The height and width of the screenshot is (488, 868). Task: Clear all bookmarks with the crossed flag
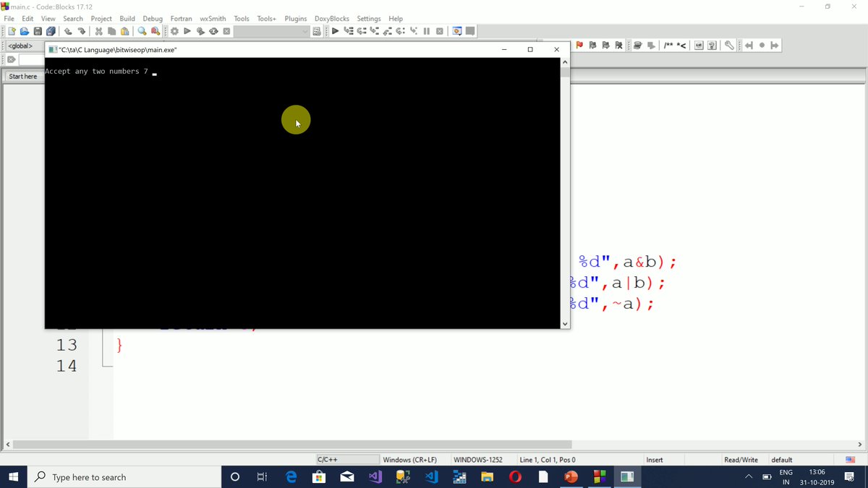618,46
